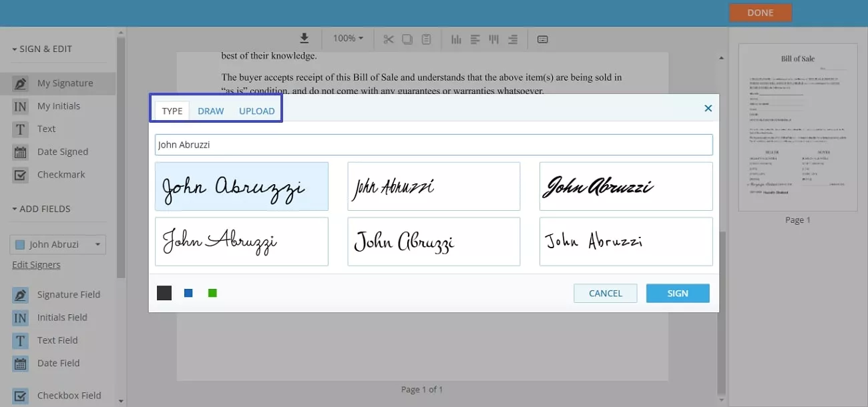Click the Checkbox Field label
The width and height of the screenshot is (868, 407).
69,396
